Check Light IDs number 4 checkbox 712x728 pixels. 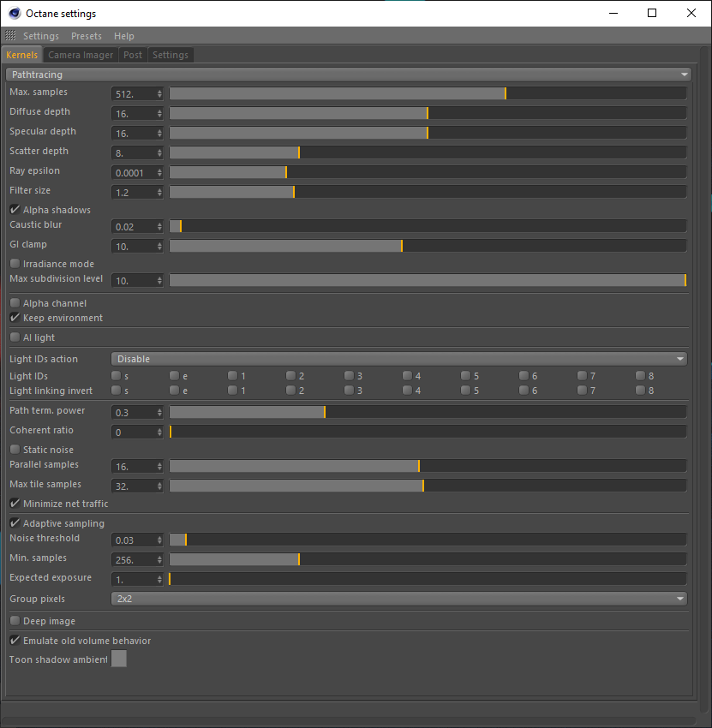[407, 375]
